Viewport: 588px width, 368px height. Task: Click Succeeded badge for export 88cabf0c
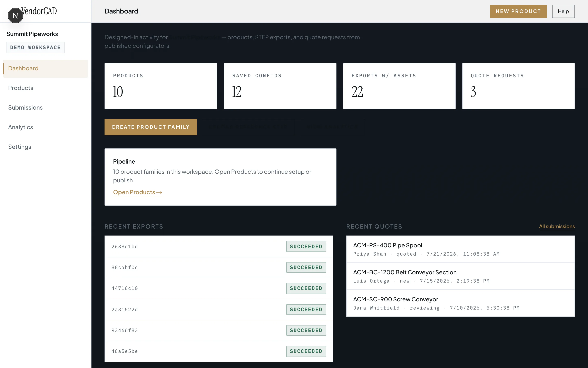pos(306,267)
